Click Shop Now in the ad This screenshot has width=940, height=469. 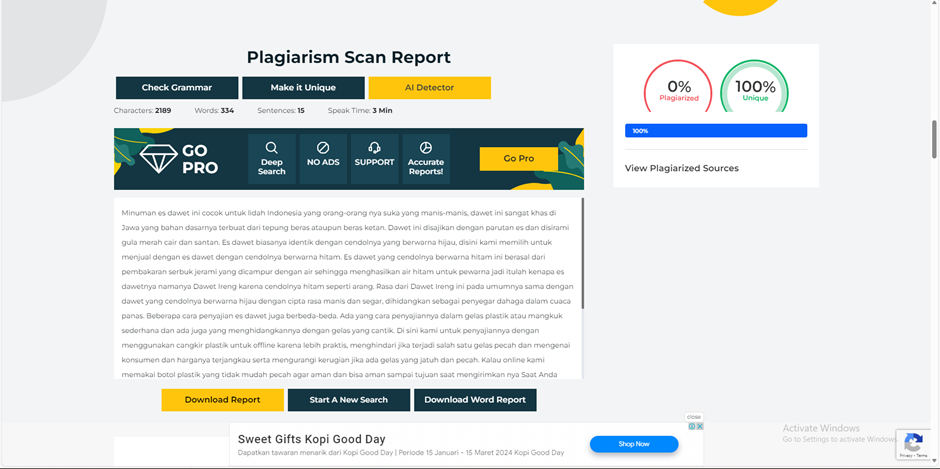coord(634,444)
